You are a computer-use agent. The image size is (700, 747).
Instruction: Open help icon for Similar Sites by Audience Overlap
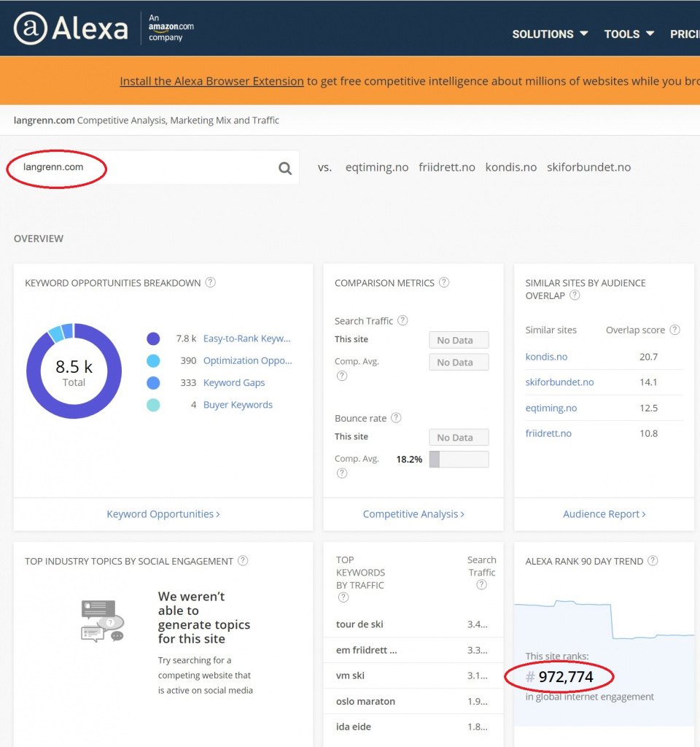(575, 295)
